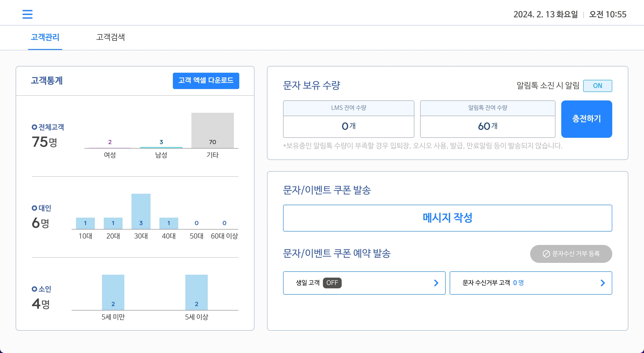Click the 알림톡 잔여 수량 60개 value
This screenshot has height=353, width=644.
(x=487, y=126)
